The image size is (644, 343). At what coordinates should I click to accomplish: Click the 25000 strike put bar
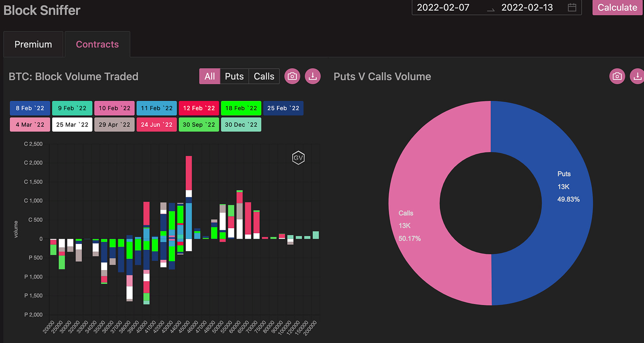(x=62, y=254)
